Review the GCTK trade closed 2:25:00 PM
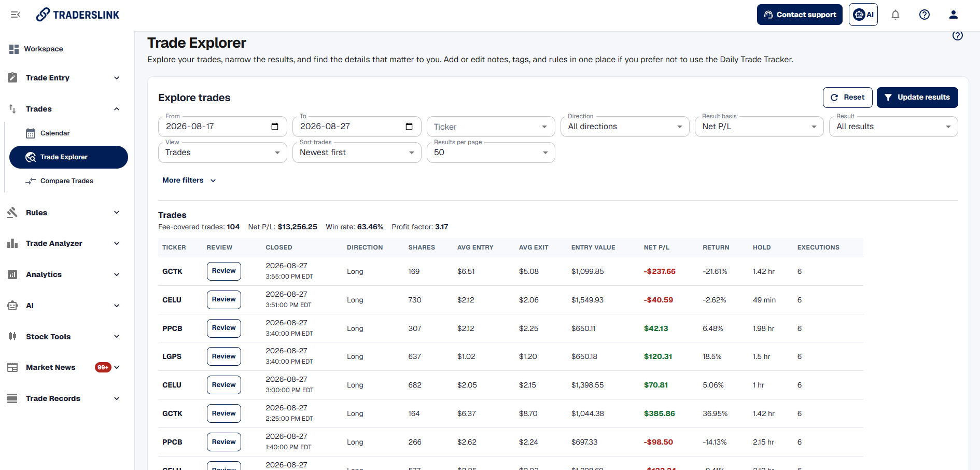 224,413
